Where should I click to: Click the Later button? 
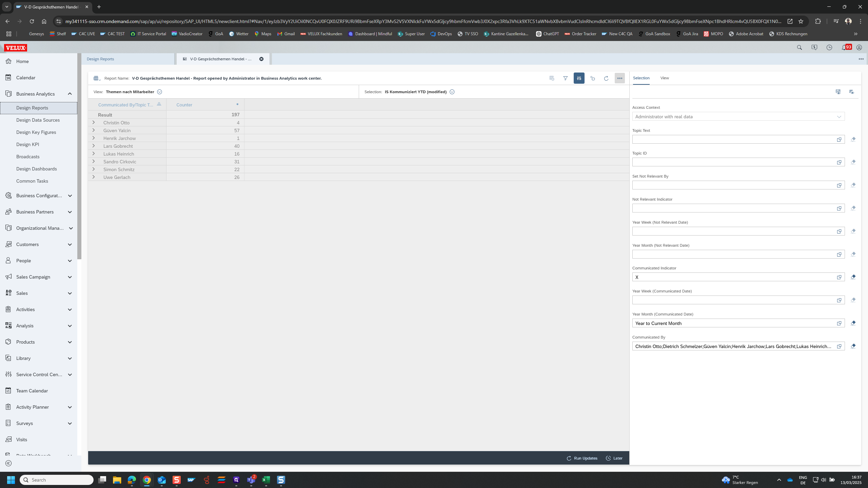(614, 458)
